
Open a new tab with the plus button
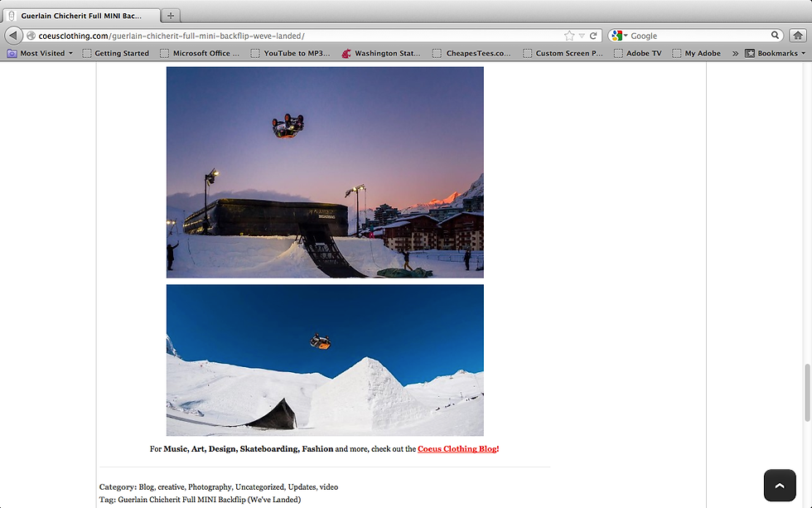pyautogui.click(x=171, y=16)
